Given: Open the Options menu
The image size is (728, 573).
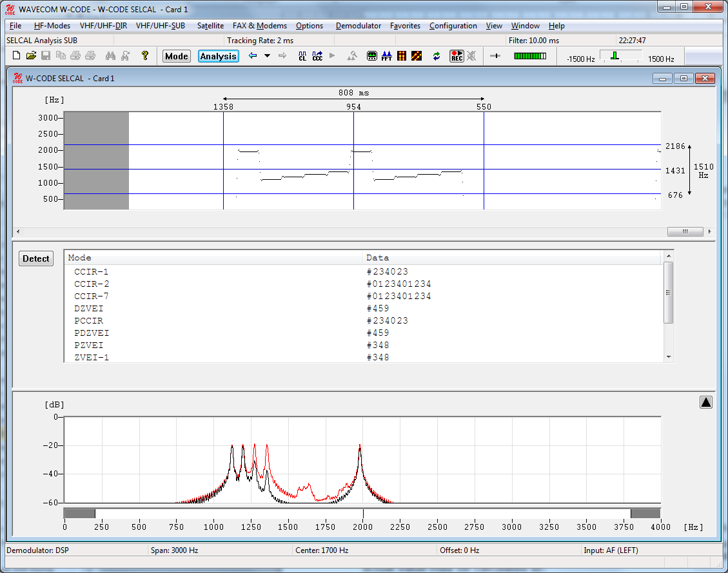Looking at the screenshot, I should pyautogui.click(x=310, y=26).
